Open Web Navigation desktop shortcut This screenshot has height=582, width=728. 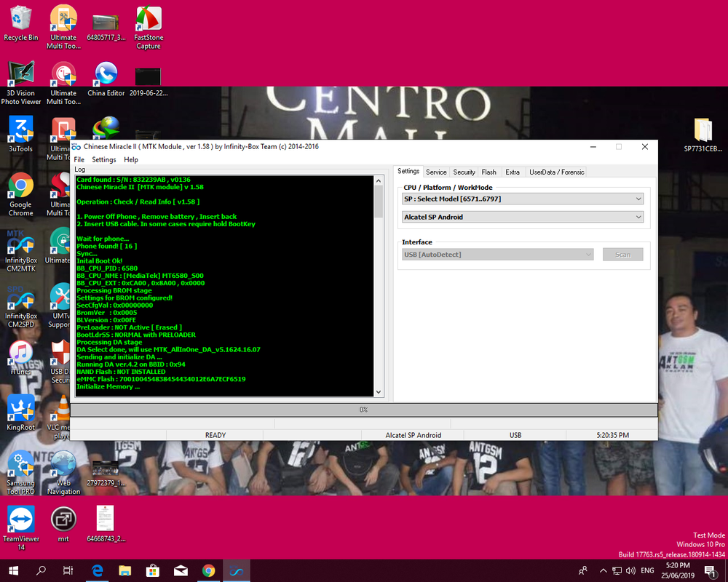coord(63,472)
